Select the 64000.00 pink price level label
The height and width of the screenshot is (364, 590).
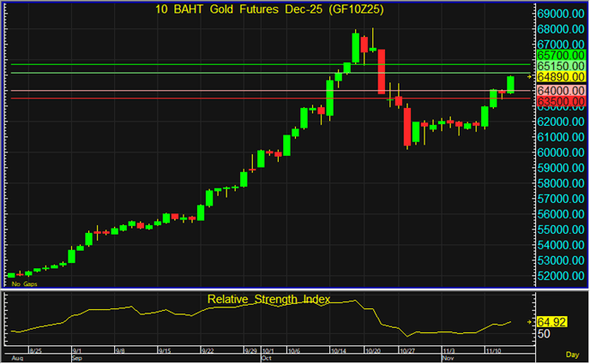pos(561,90)
